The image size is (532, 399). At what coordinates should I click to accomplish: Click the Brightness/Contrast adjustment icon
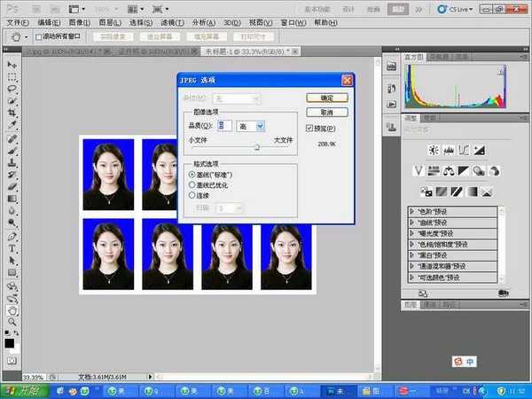click(434, 149)
